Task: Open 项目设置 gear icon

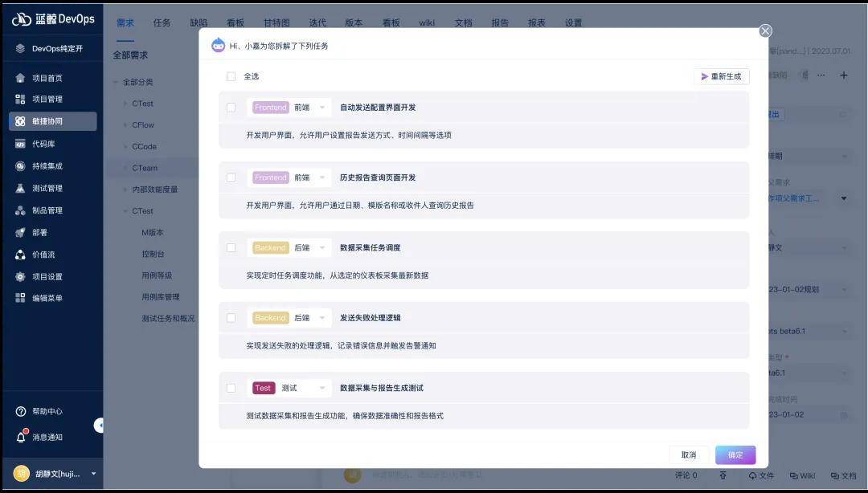Action: pyautogui.click(x=20, y=277)
